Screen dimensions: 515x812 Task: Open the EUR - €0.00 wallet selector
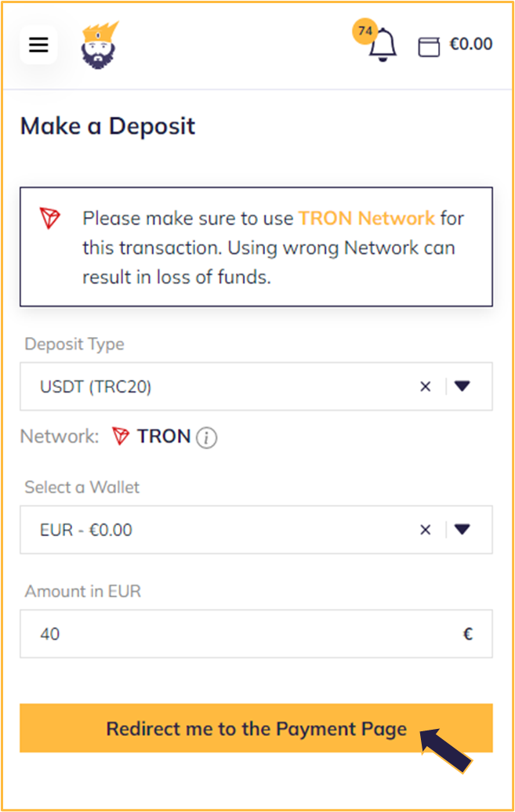click(256, 530)
